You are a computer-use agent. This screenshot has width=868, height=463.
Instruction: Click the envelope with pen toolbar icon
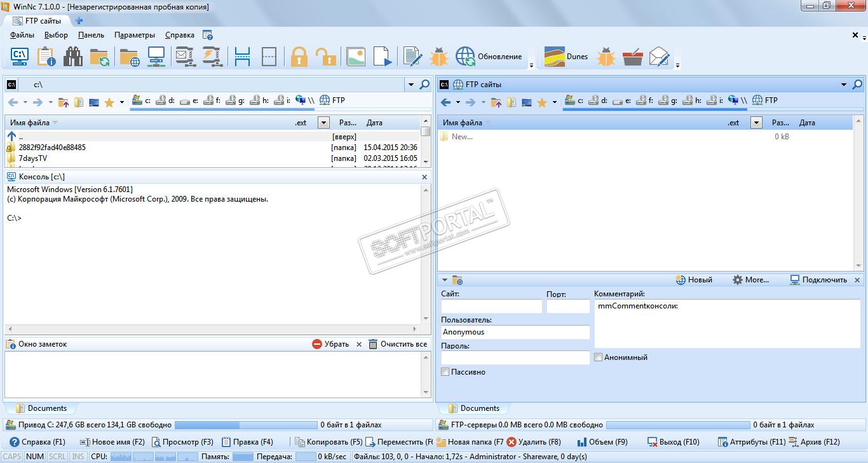tap(660, 57)
